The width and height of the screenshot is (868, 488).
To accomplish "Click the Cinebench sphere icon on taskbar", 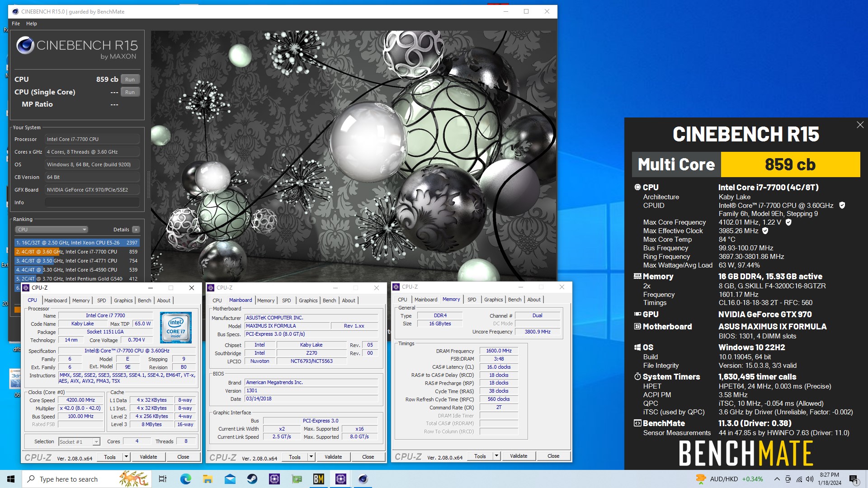I will [363, 479].
